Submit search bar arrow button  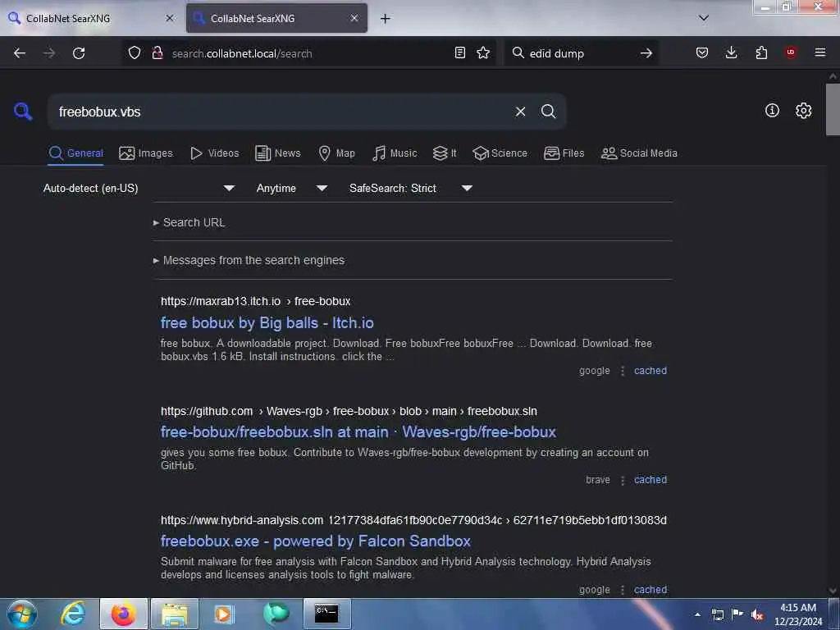[646, 53]
